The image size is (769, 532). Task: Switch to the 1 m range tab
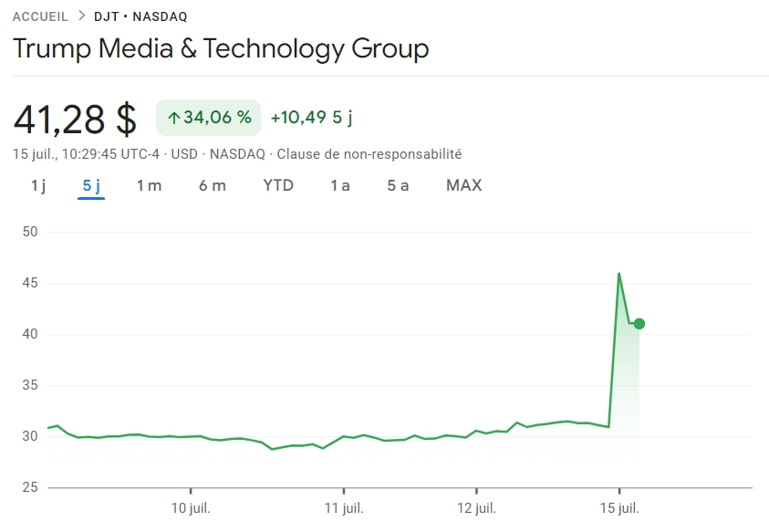click(x=149, y=185)
